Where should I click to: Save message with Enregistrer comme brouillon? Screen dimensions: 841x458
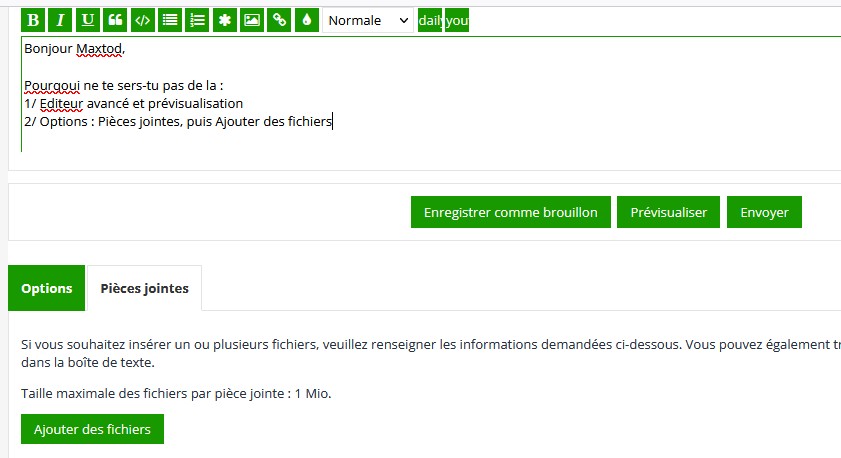(x=510, y=212)
